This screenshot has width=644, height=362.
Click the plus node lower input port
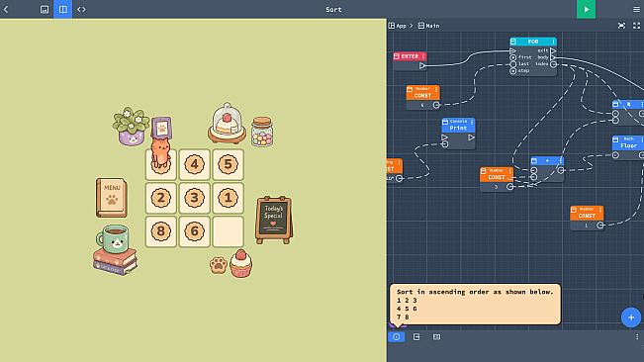533,177
